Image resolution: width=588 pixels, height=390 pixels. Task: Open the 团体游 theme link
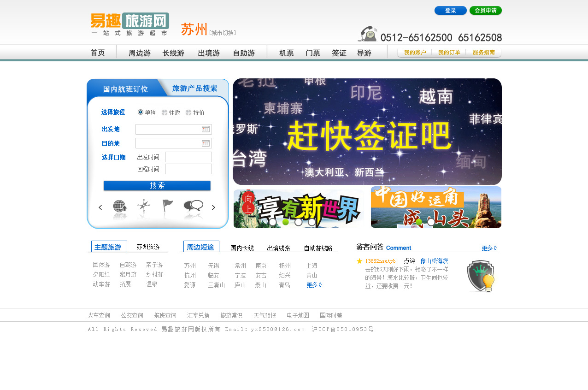click(x=101, y=265)
